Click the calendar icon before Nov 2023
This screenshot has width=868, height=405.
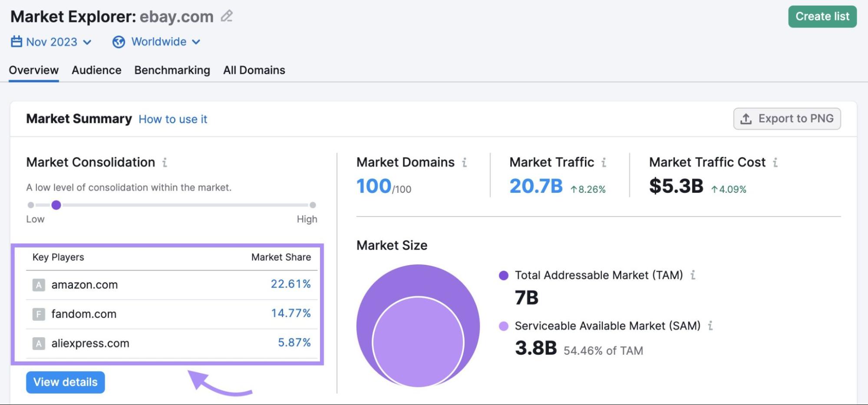[x=16, y=42]
